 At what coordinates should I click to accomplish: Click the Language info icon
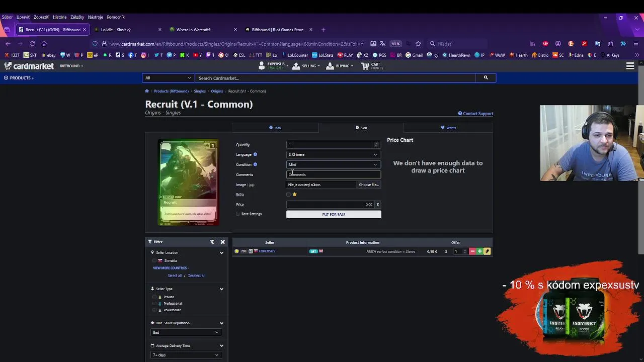pos(255,154)
